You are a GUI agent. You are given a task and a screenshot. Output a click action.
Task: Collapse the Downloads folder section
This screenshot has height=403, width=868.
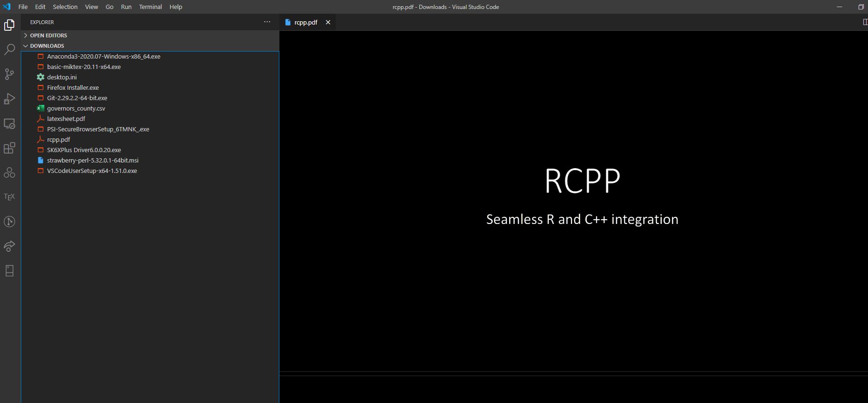pos(47,46)
